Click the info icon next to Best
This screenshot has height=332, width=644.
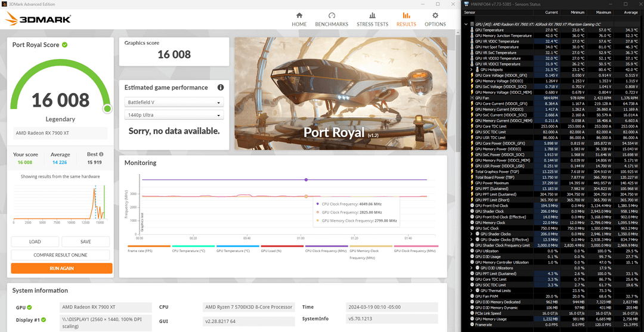tap(101, 155)
